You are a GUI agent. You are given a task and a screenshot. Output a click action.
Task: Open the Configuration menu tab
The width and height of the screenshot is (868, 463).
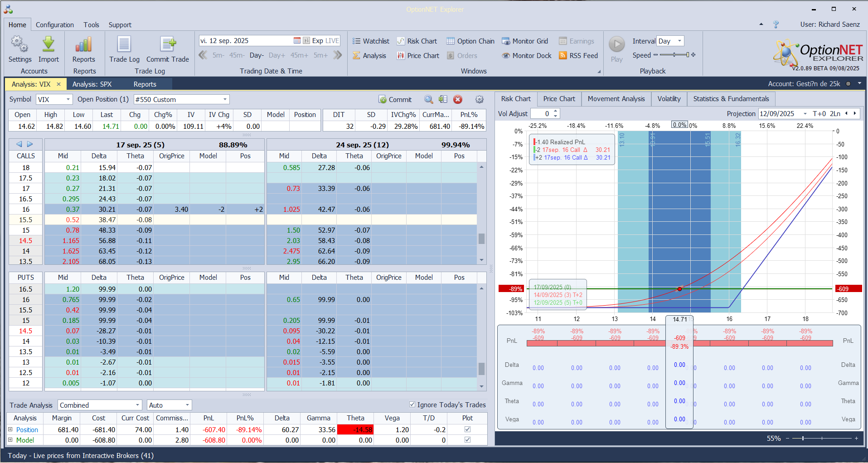click(x=55, y=24)
